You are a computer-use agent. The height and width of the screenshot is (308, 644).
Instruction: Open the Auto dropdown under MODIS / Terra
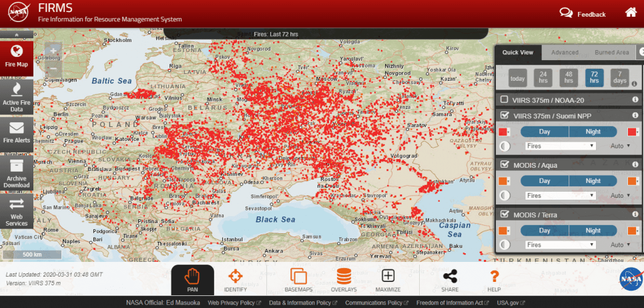click(620, 245)
